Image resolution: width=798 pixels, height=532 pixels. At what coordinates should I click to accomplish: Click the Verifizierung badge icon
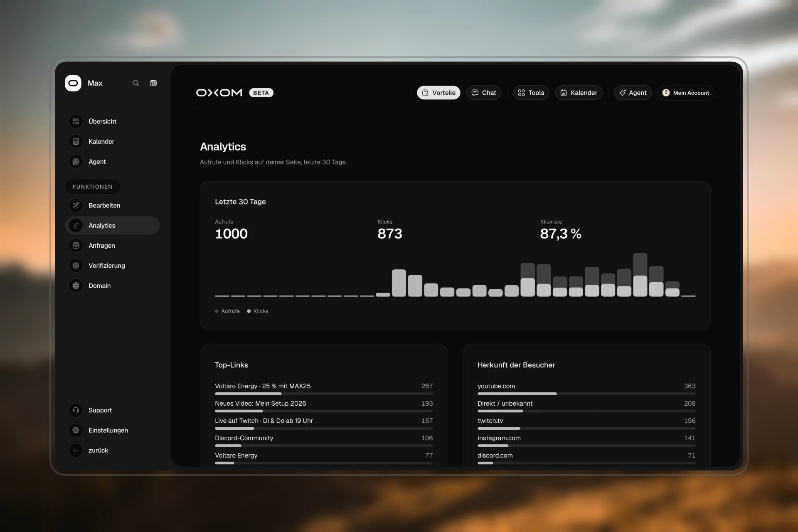point(76,266)
